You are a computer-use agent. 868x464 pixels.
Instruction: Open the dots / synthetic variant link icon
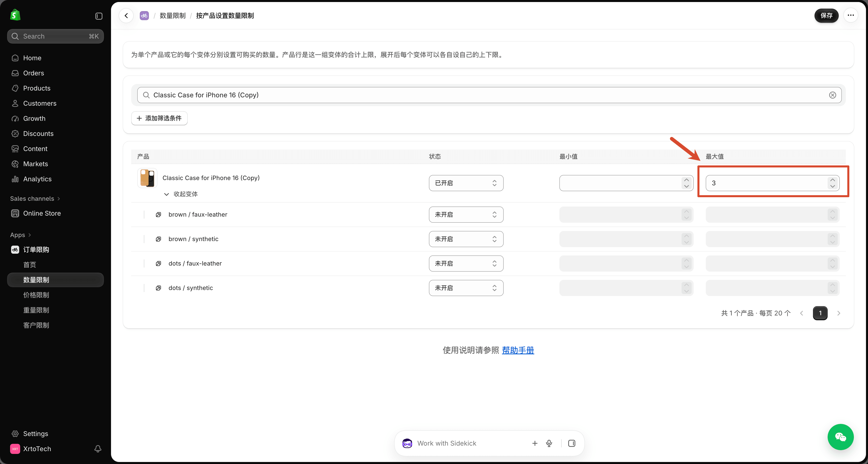158,288
